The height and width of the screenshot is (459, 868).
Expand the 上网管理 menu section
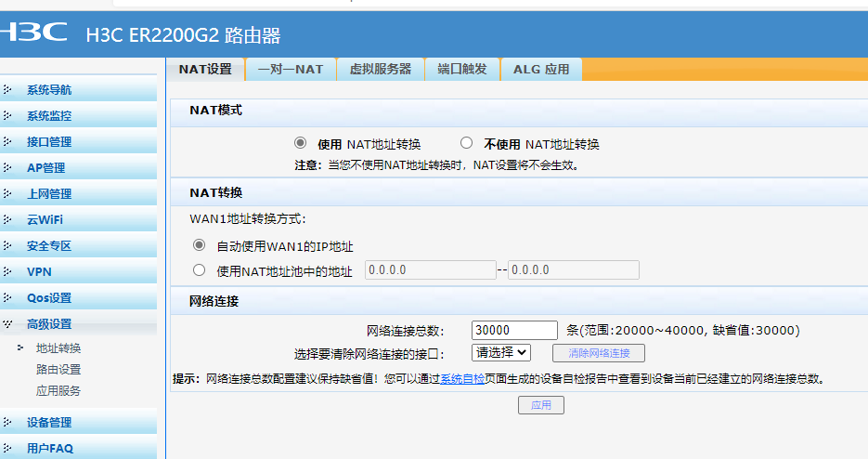tap(78, 193)
